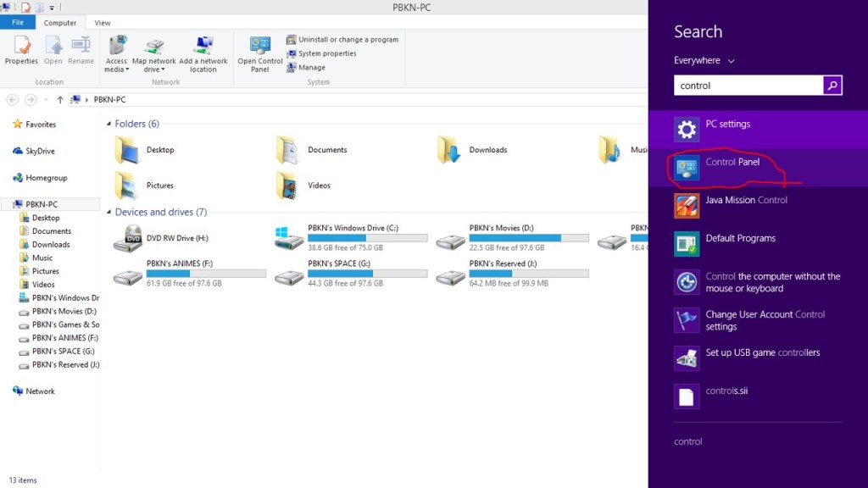The width and height of the screenshot is (868, 488).
Task: Click the search text field containing control
Action: [748, 86]
